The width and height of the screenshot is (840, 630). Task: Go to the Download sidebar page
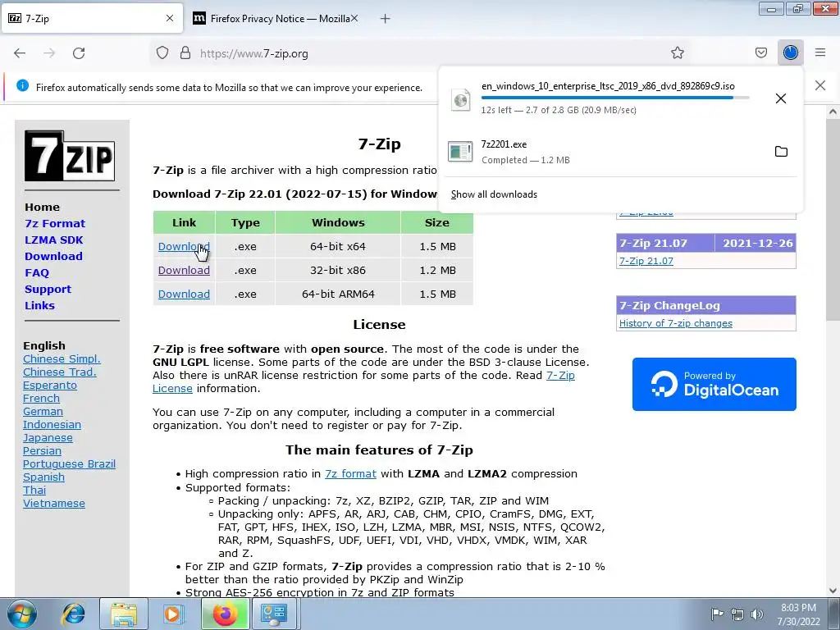click(x=53, y=256)
